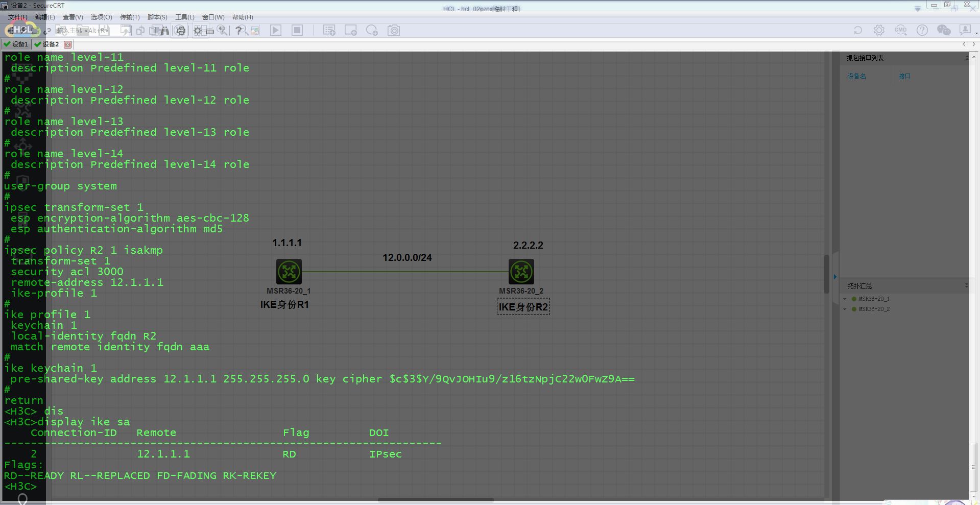980x505 pixels.
Task: Click the refresh arrow icon in HCL toolbar
Action: [x=858, y=31]
